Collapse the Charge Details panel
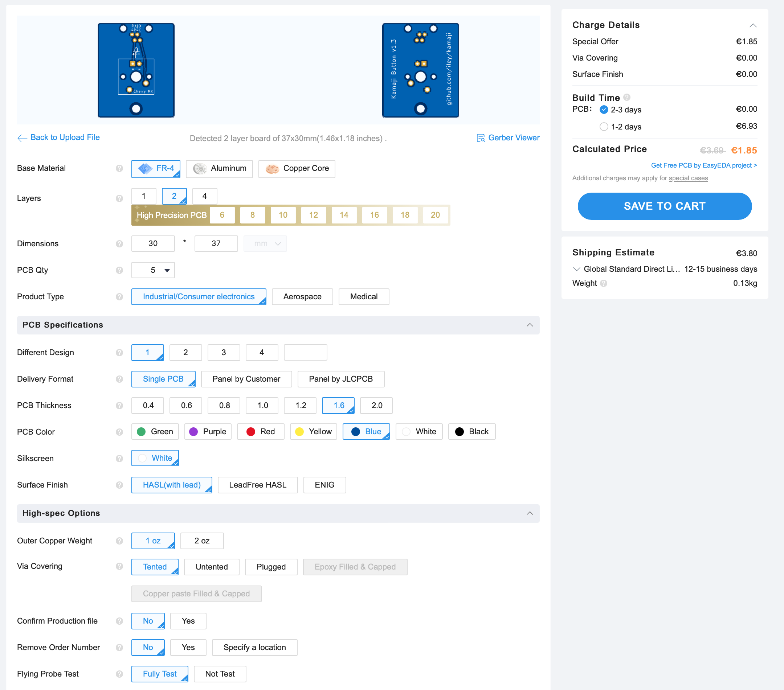 pyautogui.click(x=753, y=26)
